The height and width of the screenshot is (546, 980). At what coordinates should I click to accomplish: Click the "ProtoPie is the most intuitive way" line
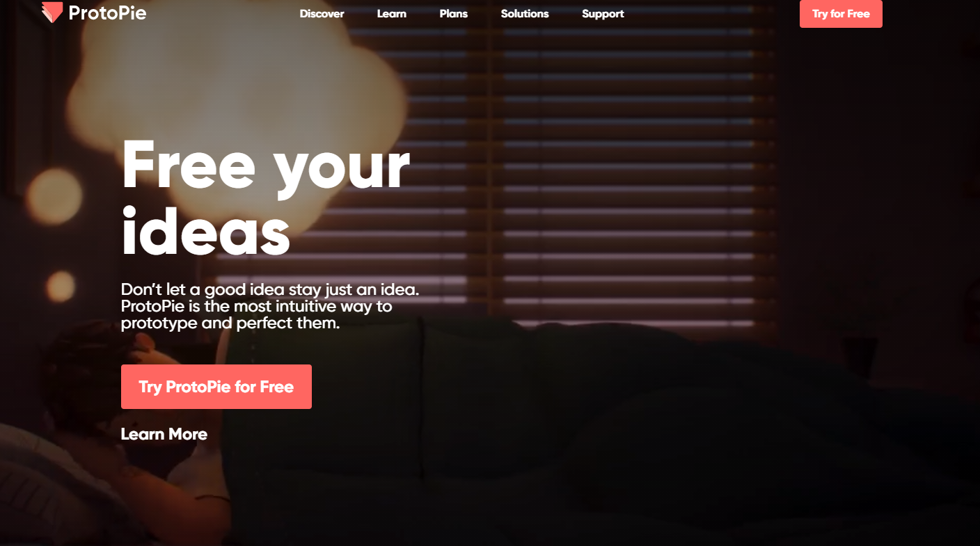coord(256,306)
